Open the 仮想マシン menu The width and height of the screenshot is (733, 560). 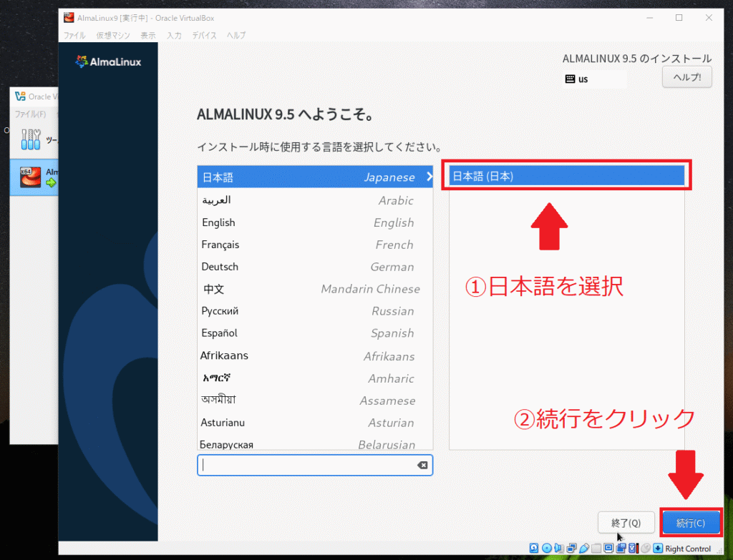click(113, 36)
